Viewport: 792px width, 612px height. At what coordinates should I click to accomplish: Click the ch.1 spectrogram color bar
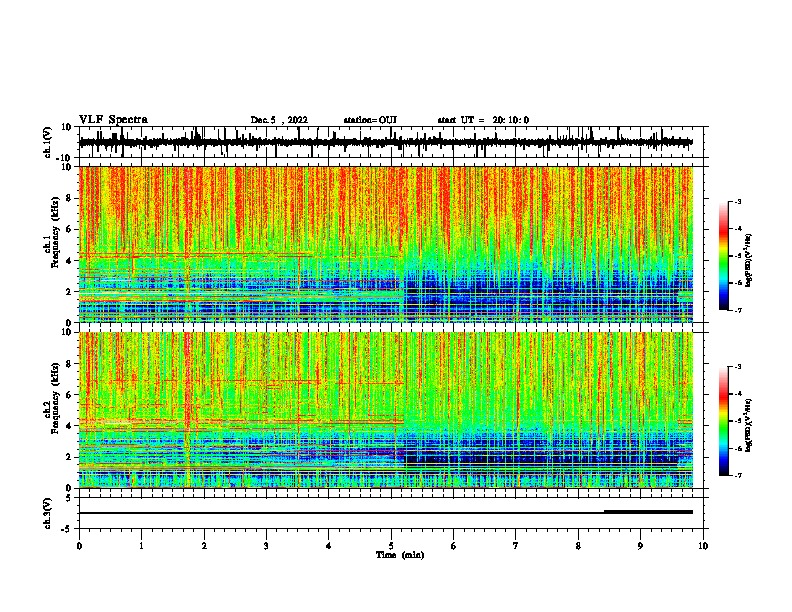click(723, 256)
